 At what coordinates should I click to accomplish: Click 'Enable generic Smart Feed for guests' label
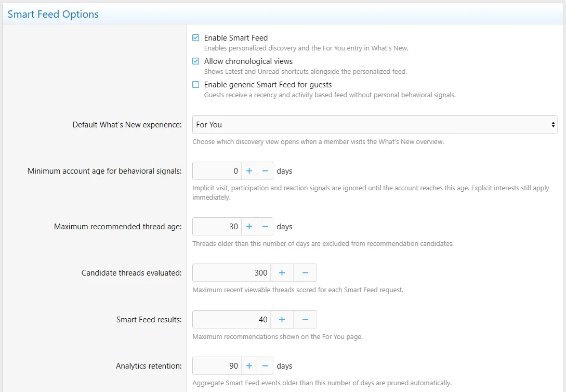(x=268, y=85)
